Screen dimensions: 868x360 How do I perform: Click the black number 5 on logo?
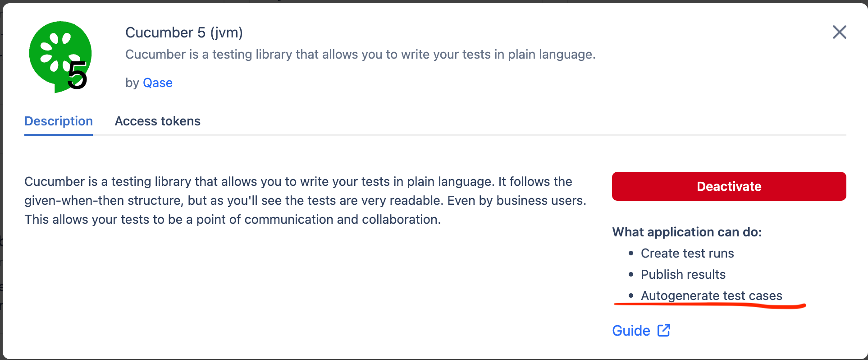pyautogui.click(x=77, y=75)
